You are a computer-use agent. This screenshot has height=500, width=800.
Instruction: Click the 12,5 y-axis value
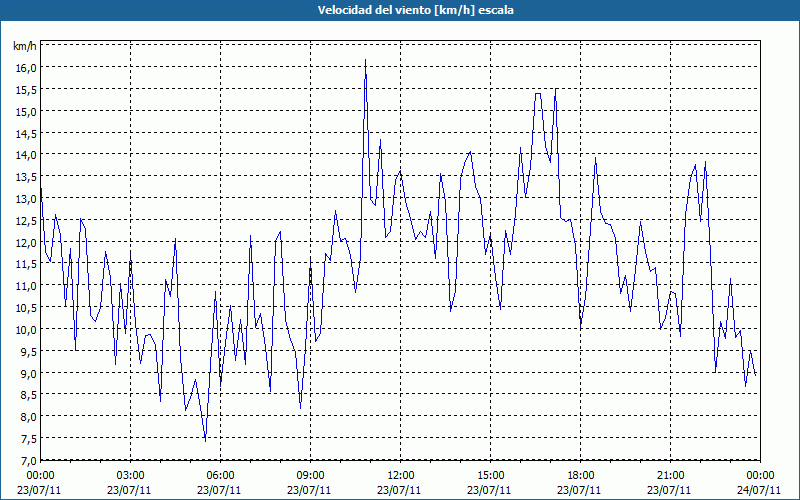[25, 221]
